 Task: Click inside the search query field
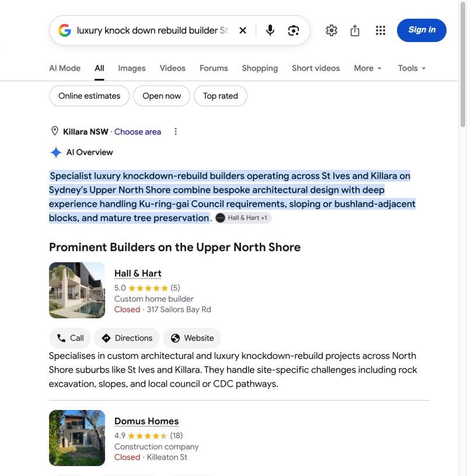tap(152, 30)
